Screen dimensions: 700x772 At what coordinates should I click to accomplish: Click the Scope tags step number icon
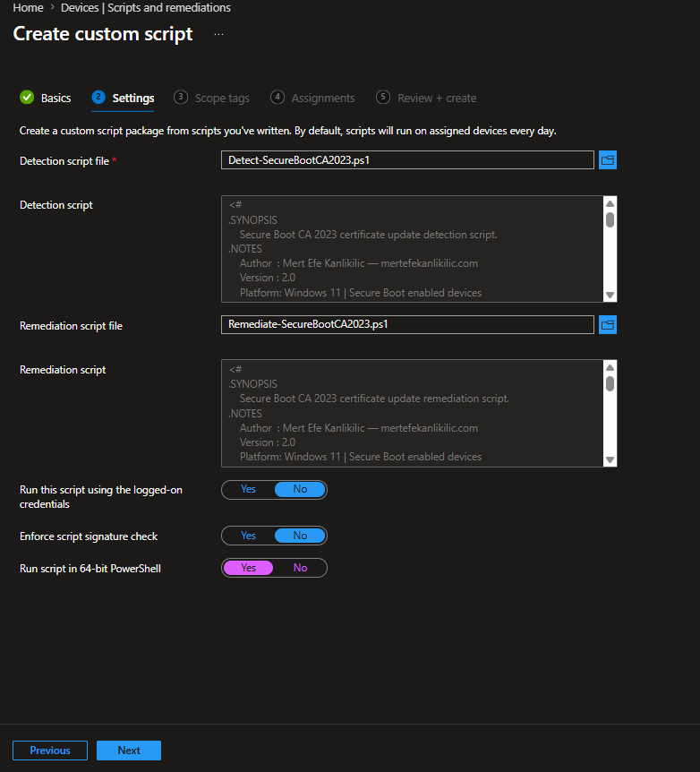point(181,97)
